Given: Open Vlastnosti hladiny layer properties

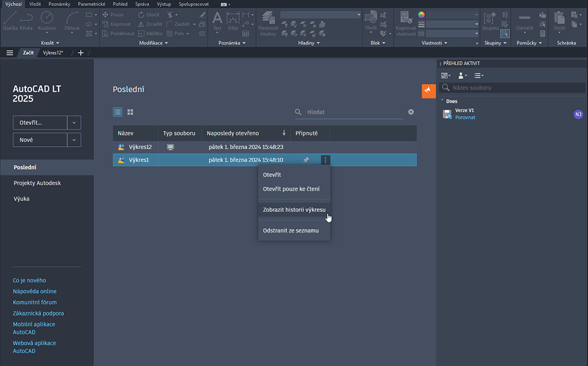Looking at the screenshot, I should click(268, 23).
